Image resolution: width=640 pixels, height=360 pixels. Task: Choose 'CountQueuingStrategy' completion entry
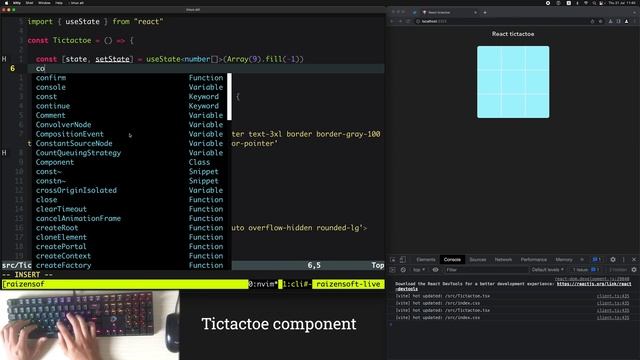click(130, 153)
